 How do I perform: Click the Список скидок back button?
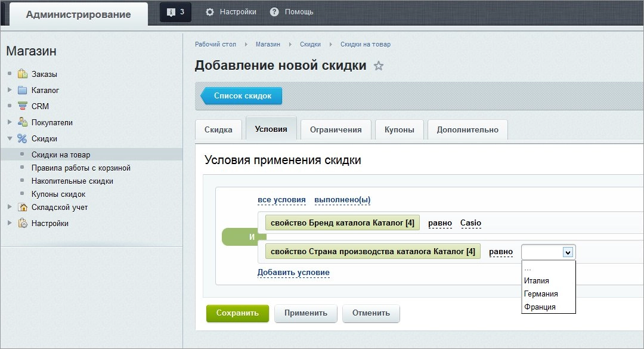[241, 96]
